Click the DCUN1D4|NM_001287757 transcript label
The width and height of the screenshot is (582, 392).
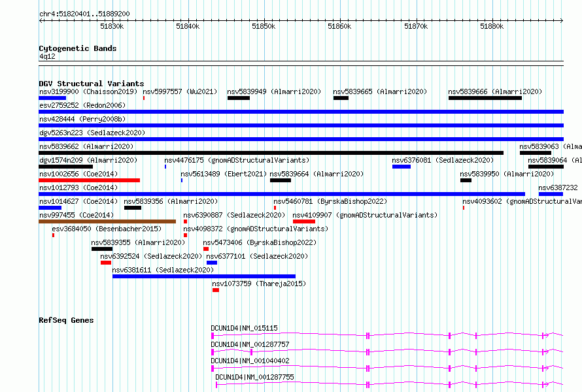tap(250, 344)
